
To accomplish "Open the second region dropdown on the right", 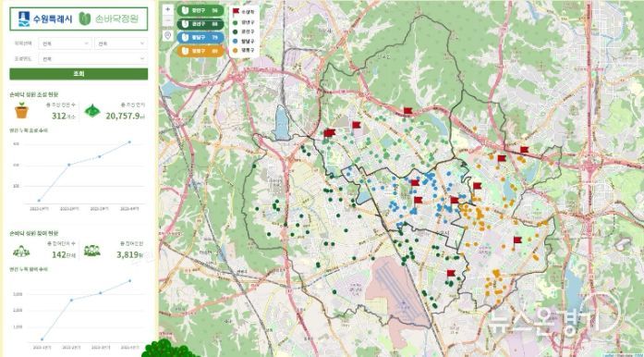I will 121,43.
